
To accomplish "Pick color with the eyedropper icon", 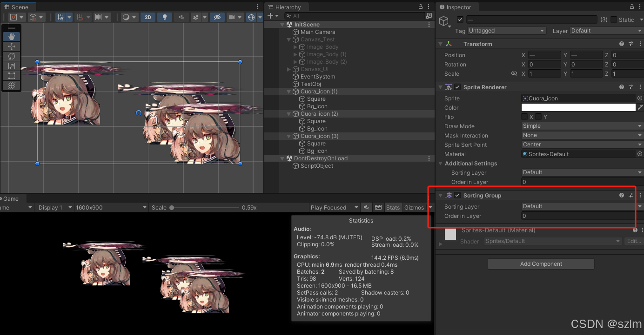I will (640, 107).
